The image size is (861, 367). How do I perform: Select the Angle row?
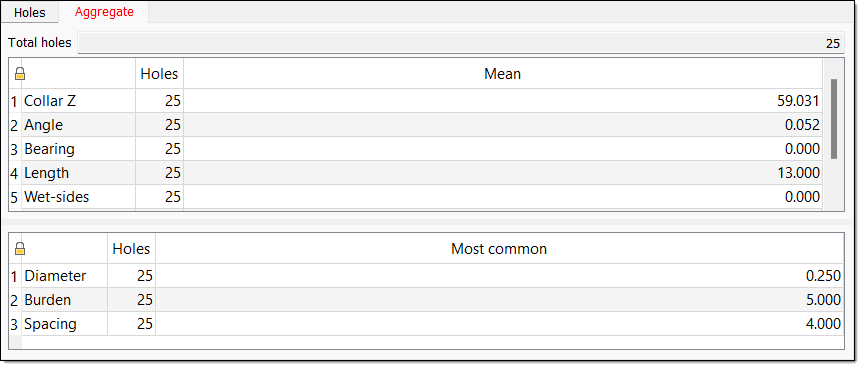[416, 125]
